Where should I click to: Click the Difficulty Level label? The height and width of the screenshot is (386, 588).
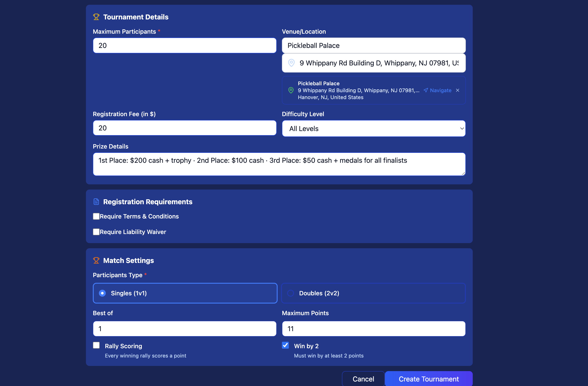click(303, 114)
